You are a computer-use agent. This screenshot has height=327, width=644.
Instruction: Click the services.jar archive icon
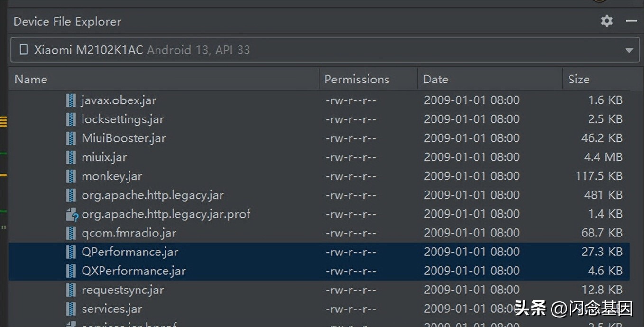tap(71, 309)
